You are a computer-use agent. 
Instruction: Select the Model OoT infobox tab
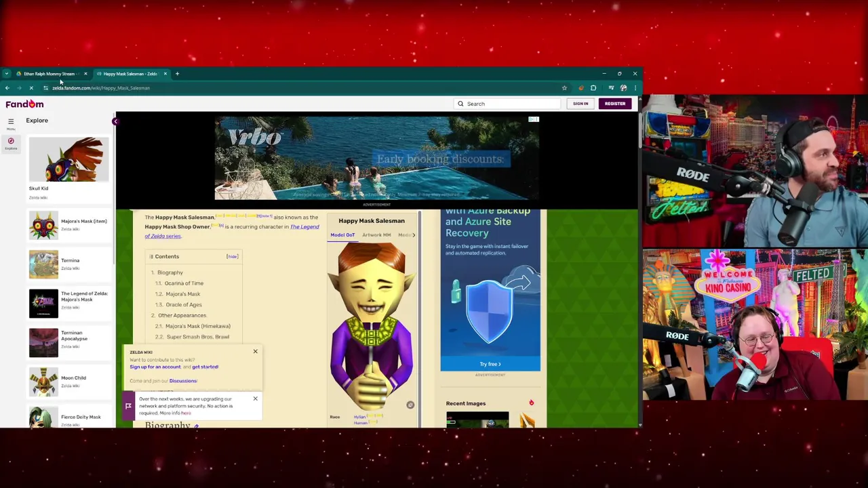(x=342, y=235)
